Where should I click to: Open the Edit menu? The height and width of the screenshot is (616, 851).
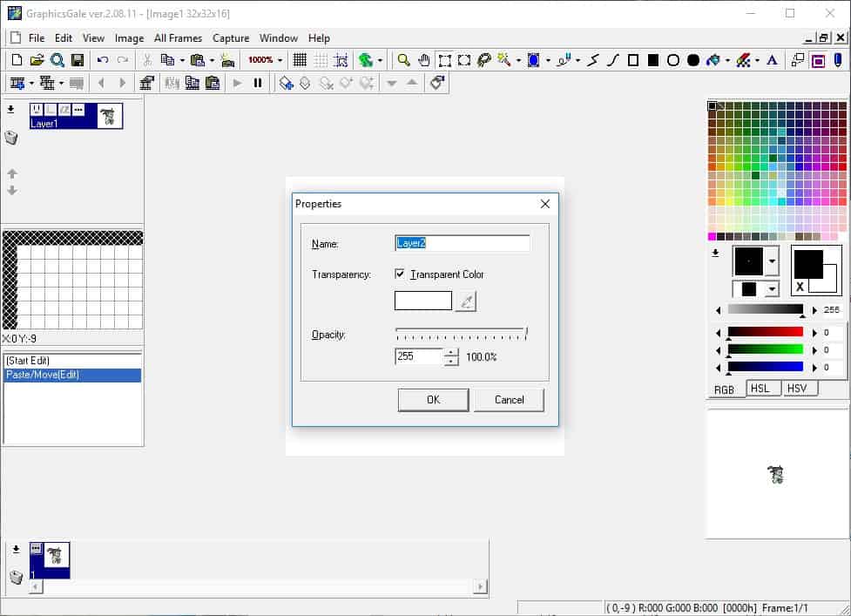point(63,38)
